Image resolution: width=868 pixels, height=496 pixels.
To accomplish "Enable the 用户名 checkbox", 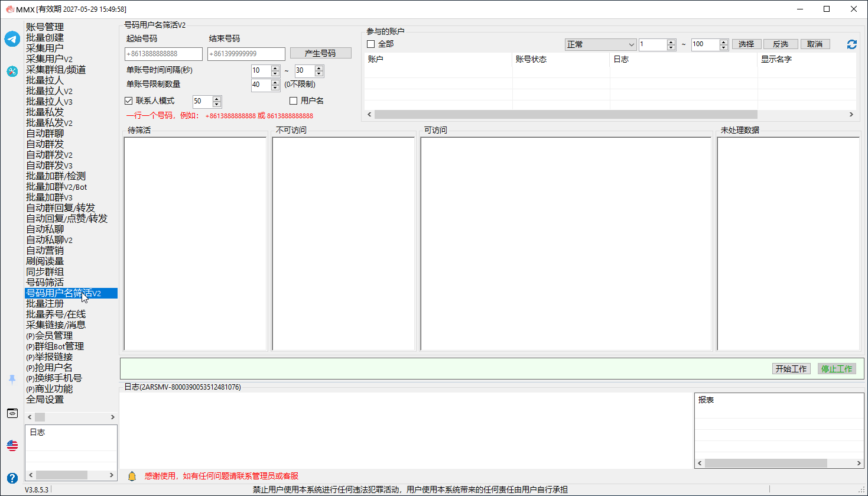I will pyautogui.click(x=293, y=101).
